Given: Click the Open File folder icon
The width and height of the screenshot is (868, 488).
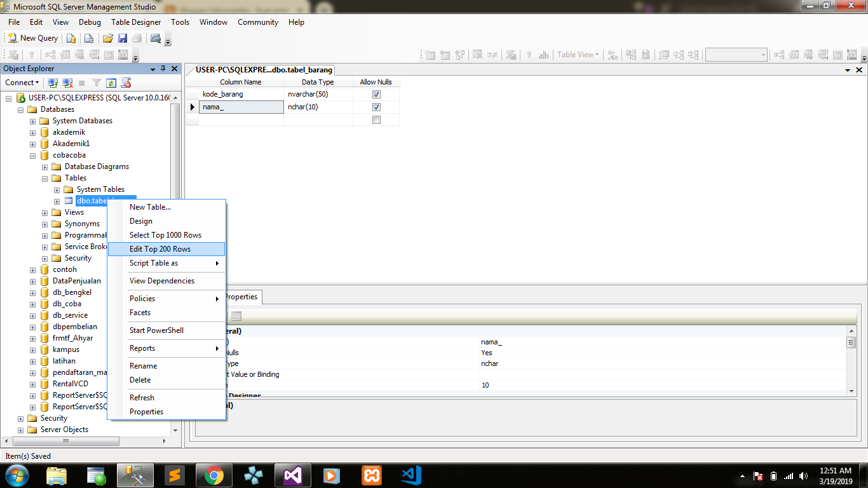Looking at the screenshot, I should [108, 38].
